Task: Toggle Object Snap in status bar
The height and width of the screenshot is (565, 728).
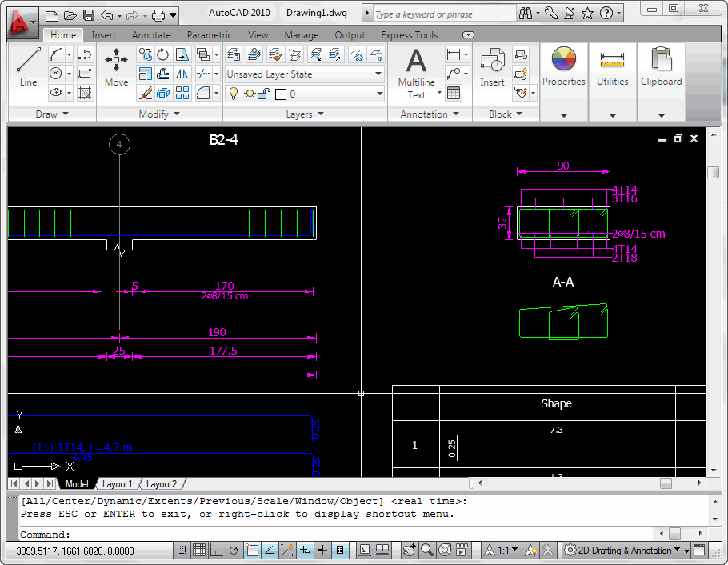Action: tap(253, 550)
